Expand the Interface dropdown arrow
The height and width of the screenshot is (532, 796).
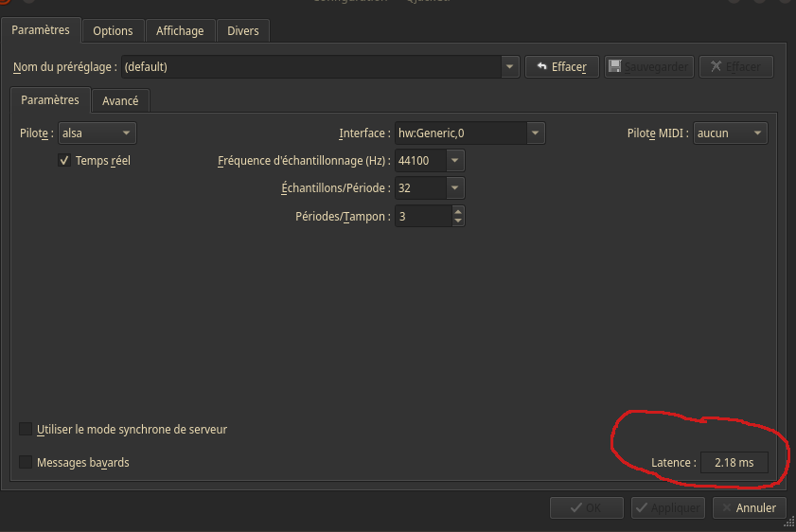(x=536, y=133)
